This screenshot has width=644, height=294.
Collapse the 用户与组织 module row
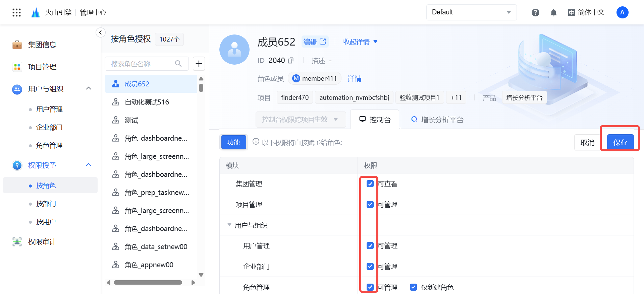229,225
